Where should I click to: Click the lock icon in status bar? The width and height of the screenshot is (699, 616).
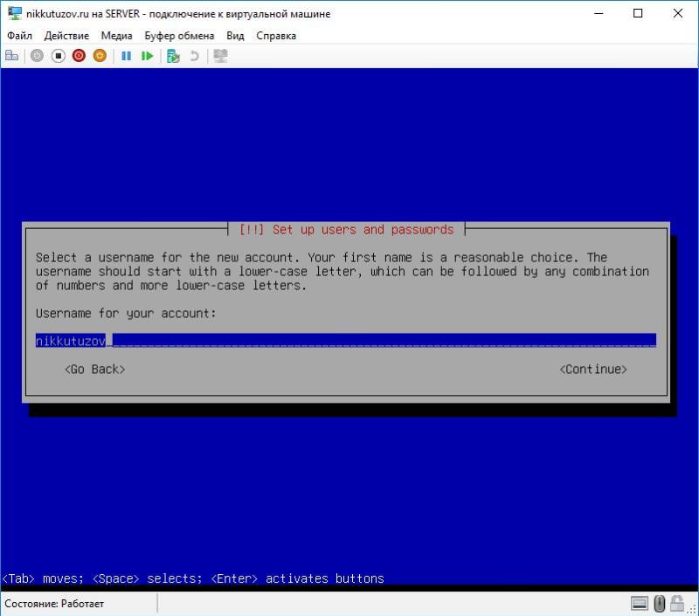(678, 603)
